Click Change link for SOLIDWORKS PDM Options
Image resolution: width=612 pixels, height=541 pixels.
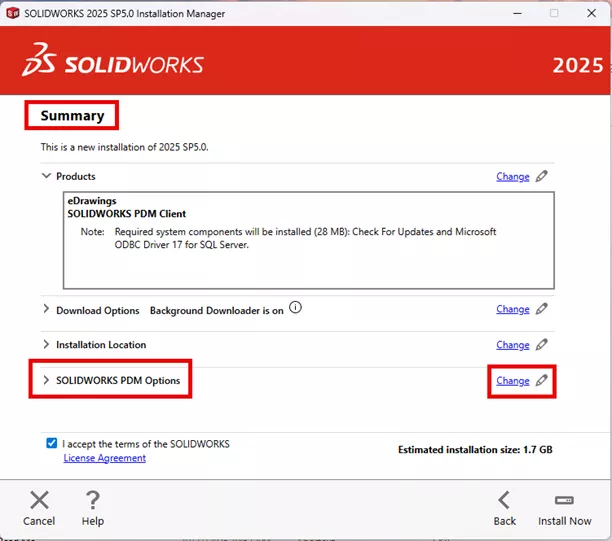click(x=512, y=381)
